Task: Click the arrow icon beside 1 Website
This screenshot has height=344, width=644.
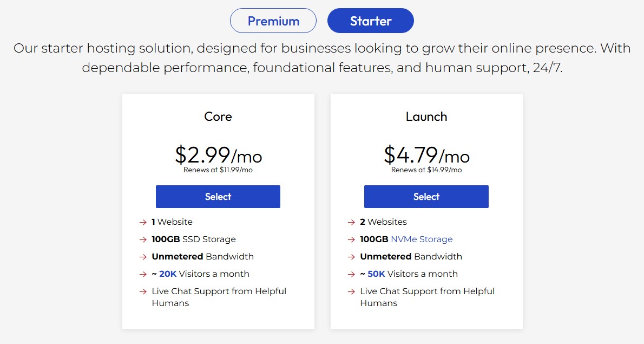Action: (143, 222)
